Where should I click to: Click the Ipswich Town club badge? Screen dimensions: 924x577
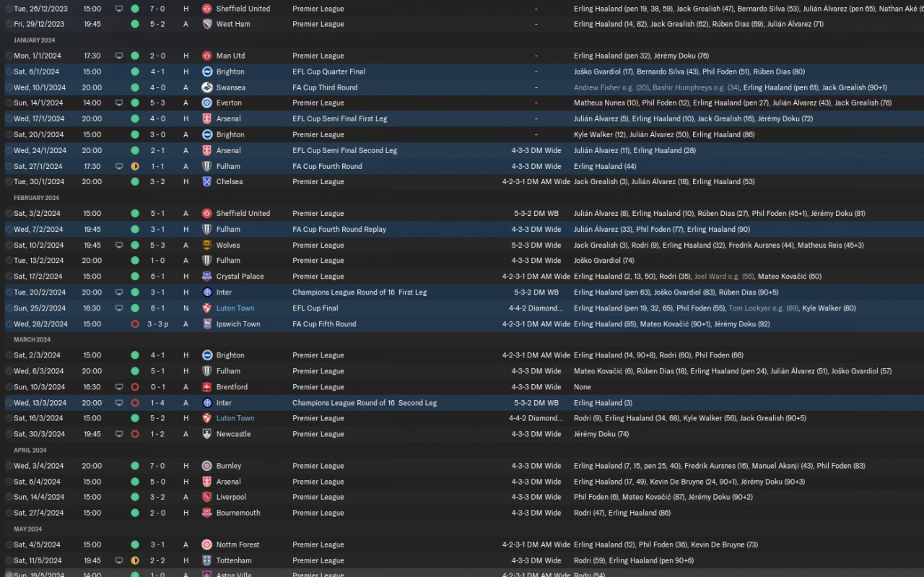pos(207,324)
